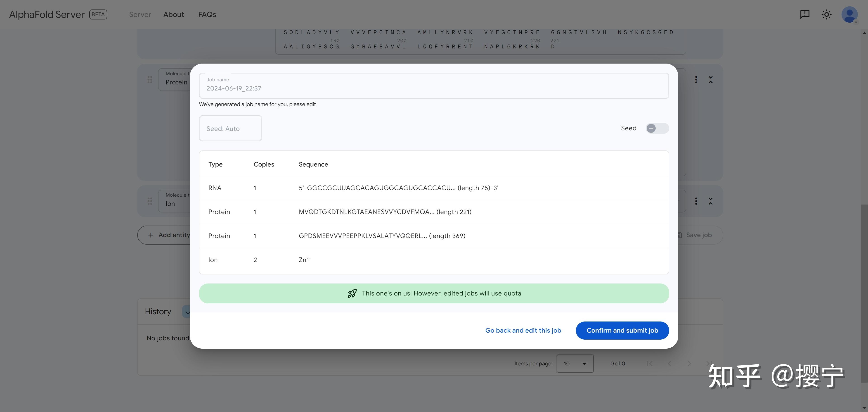Click the page vertical scrollbar
868x412 pixels.
coord(864,293)
